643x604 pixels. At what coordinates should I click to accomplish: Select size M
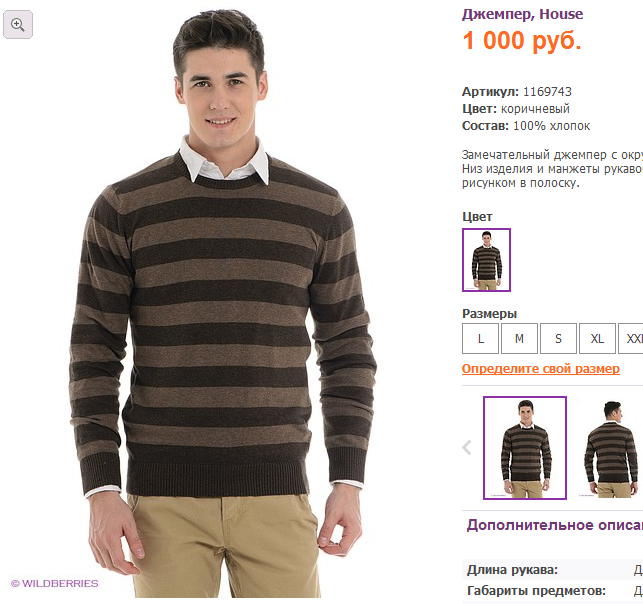coord(519,338)
